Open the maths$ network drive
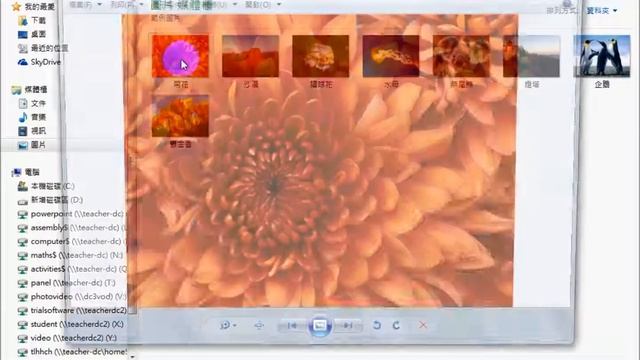This screenshot has width=640, height=360. point(70,256)
